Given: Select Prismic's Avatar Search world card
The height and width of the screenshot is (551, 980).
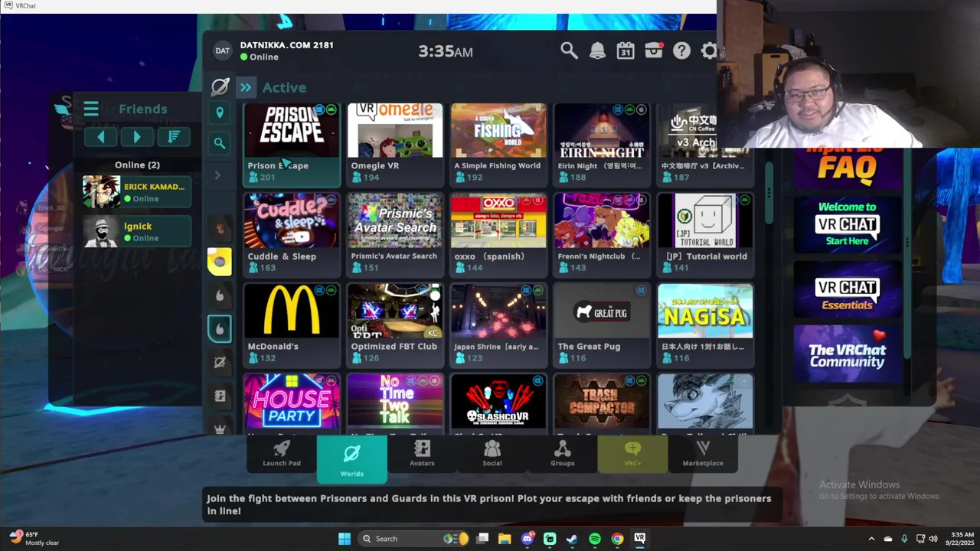Looking at the screenshot, I should [395, 234].
